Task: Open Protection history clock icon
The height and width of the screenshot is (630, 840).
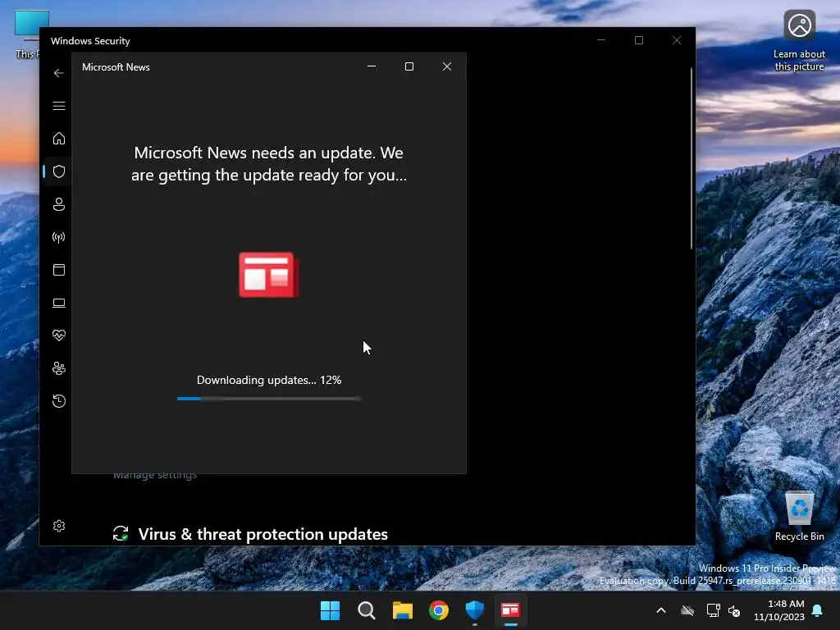Action: (59, 400)
